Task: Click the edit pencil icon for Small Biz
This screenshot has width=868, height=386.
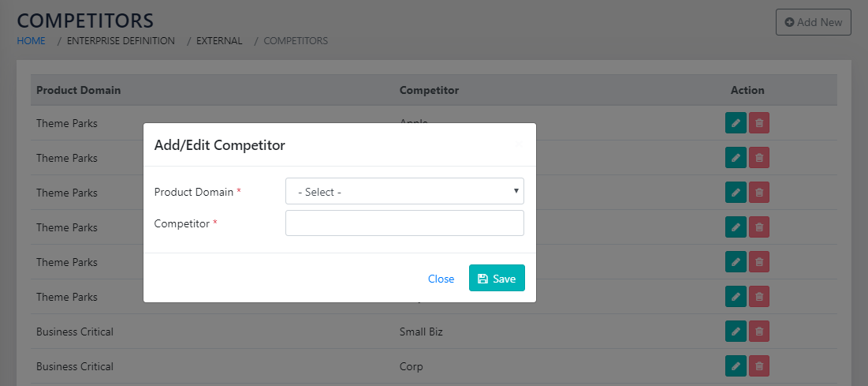Action: [736, 332]
